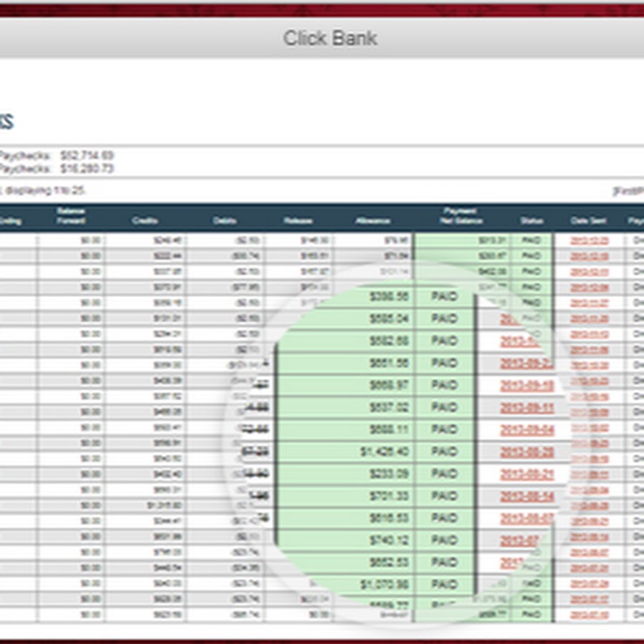Viewport: 644px width, 644px height.
Task: Sort by the Debits column header
Action: (x=225, y=220)
